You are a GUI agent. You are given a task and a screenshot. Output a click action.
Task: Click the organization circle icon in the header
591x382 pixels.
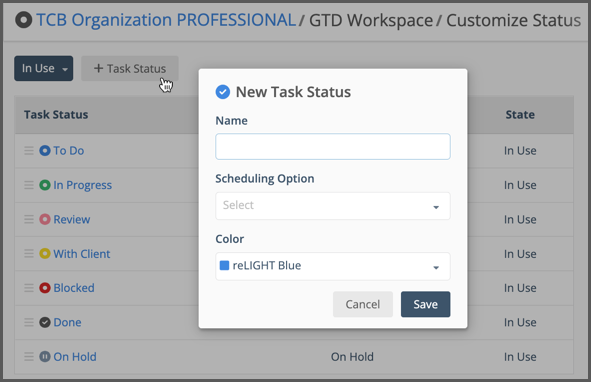click(x=23, y=20)
